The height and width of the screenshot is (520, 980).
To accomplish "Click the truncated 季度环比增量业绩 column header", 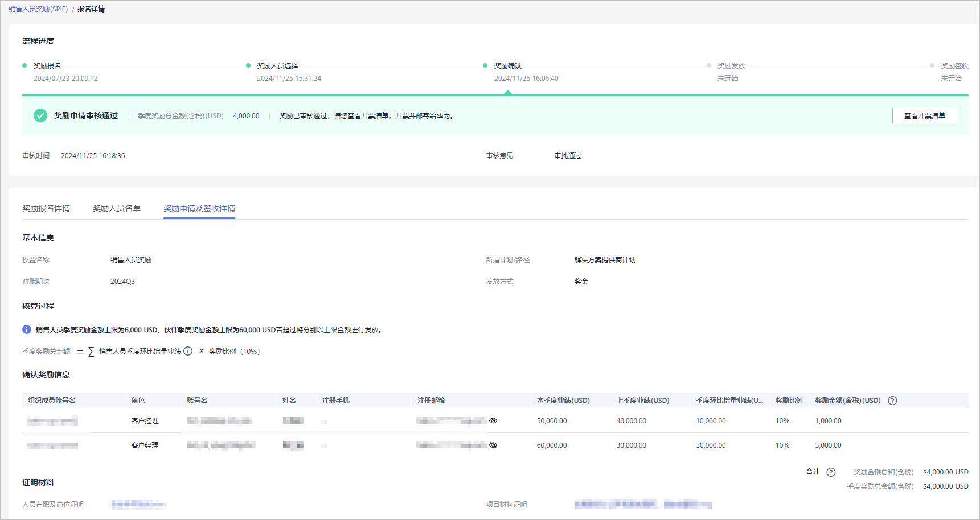I will pyautogui.click(x=729, y=401).
